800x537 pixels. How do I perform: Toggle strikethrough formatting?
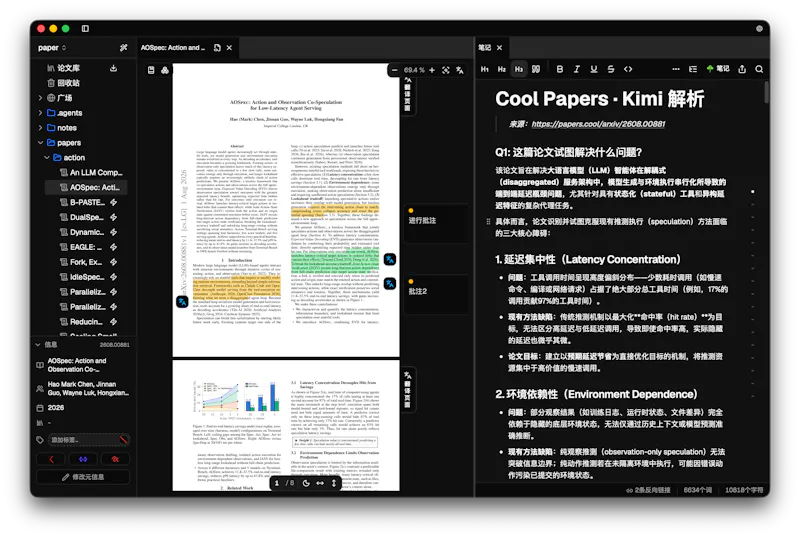click(611, 69)
